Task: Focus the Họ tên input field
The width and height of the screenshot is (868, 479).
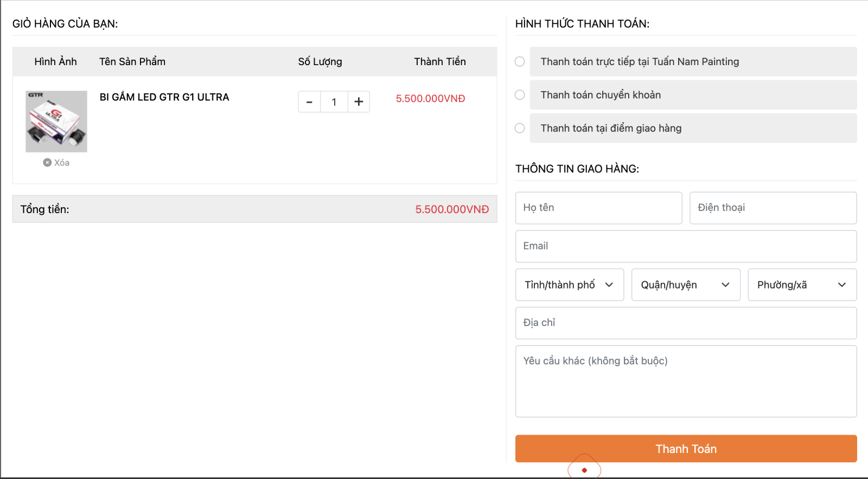Action: coord(599,208)
